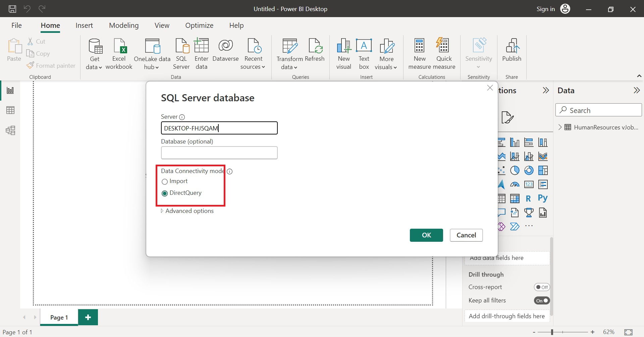Add a new report page

click(x=88, y=318)
